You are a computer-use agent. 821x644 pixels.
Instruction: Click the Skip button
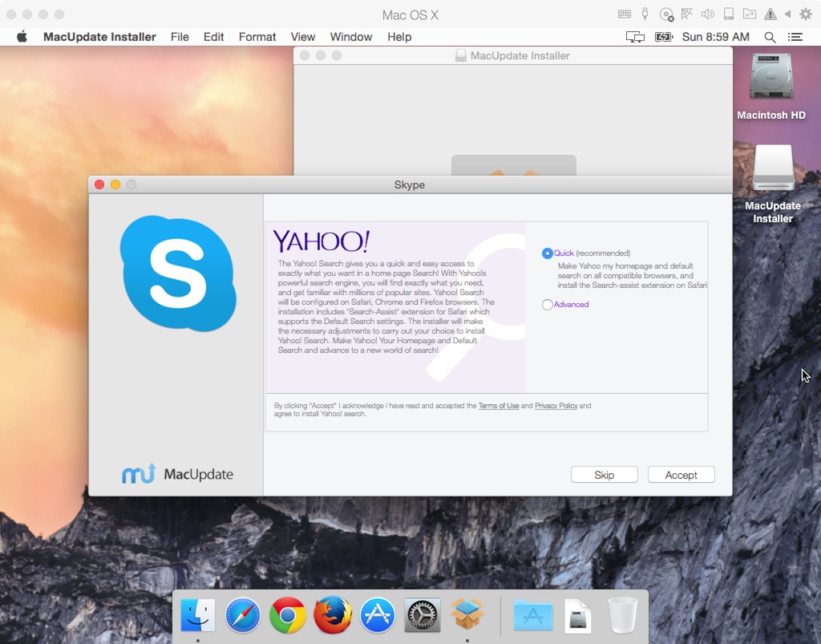(605, 475)
